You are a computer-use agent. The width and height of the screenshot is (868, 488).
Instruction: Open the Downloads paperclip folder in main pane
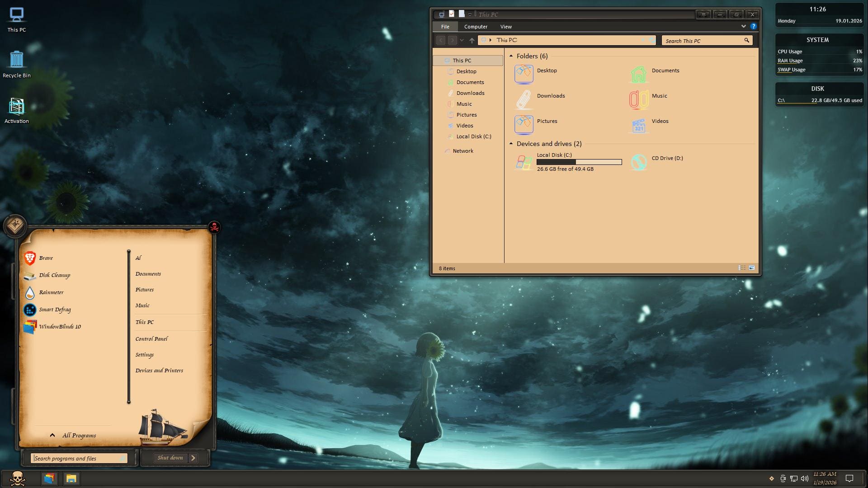click(524, 99)
